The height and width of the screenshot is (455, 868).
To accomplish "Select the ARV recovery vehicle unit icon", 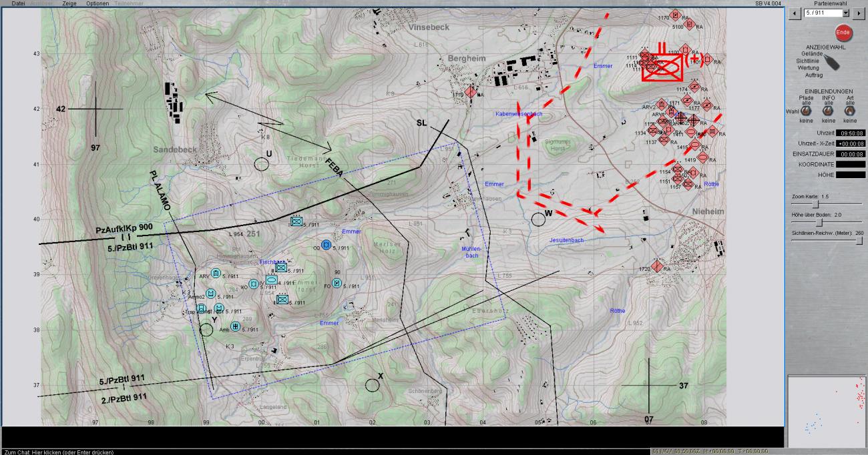I will [x=216, y=273].
